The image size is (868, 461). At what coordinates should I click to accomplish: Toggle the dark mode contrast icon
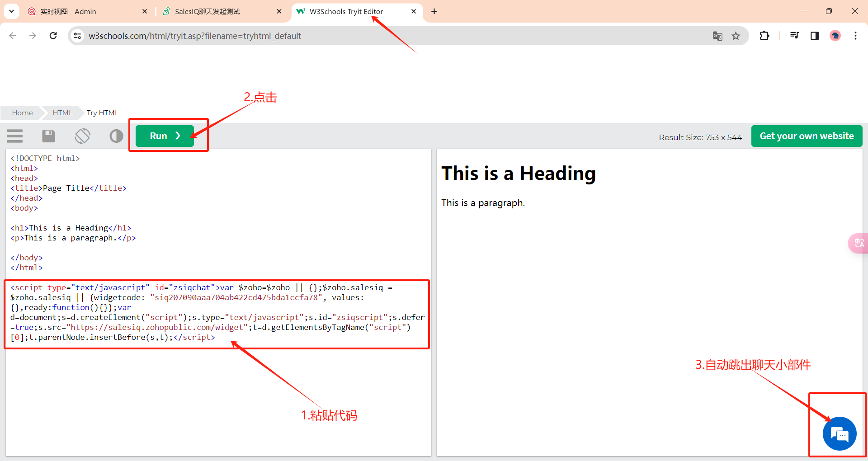(x=116, y=136)
